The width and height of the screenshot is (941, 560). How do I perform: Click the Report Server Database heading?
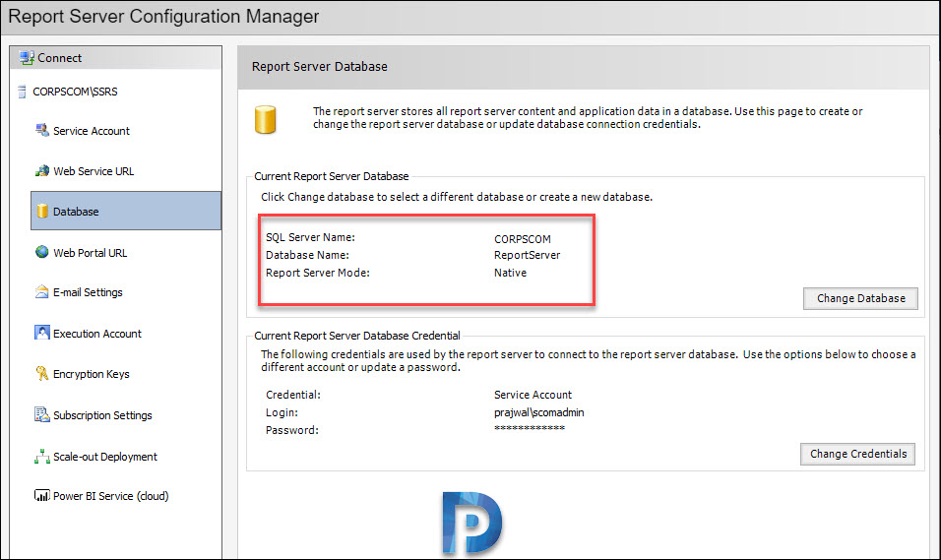[x=319, y=67]
